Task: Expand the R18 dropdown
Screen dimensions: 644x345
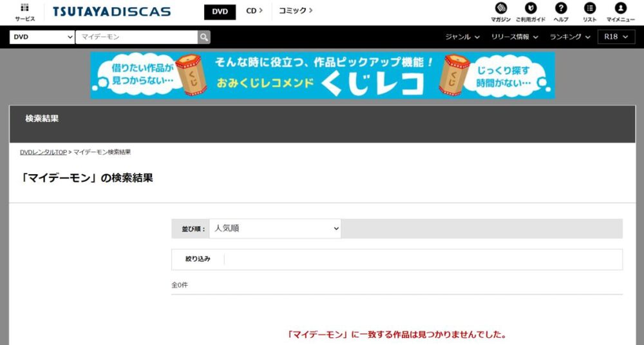Action: [x=616, y=37]
